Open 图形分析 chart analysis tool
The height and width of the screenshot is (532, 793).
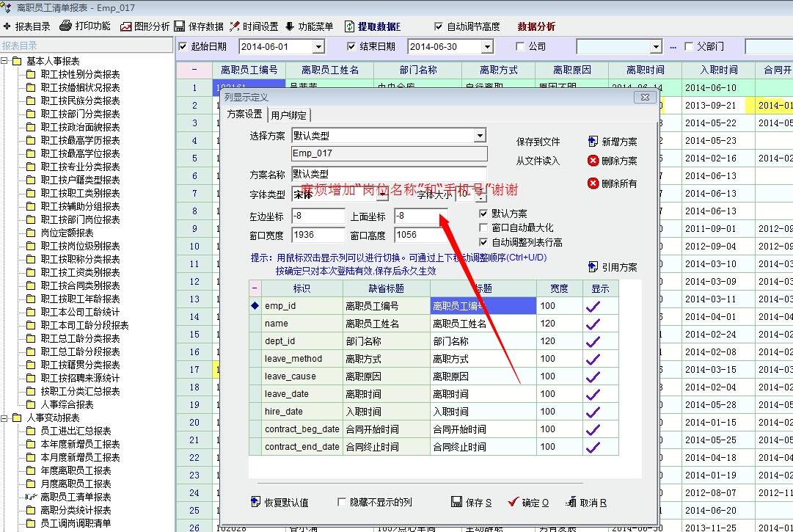click(x=126, y=26)
